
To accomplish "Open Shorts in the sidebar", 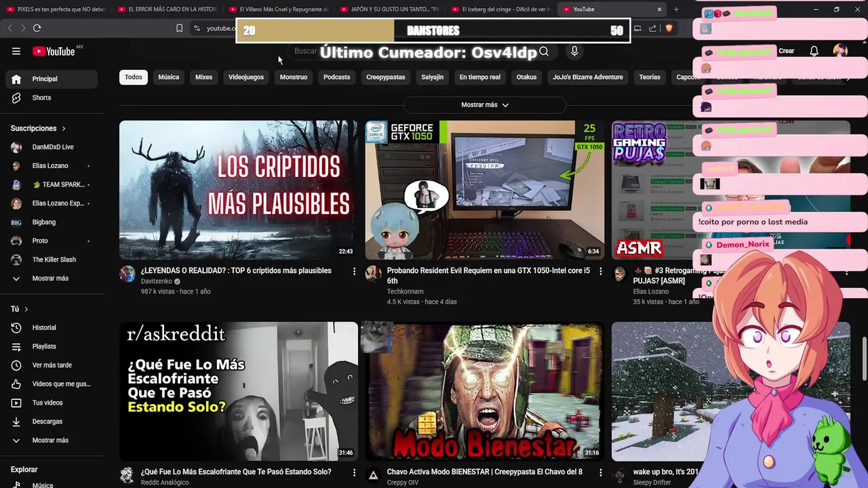I will point(52,98).
